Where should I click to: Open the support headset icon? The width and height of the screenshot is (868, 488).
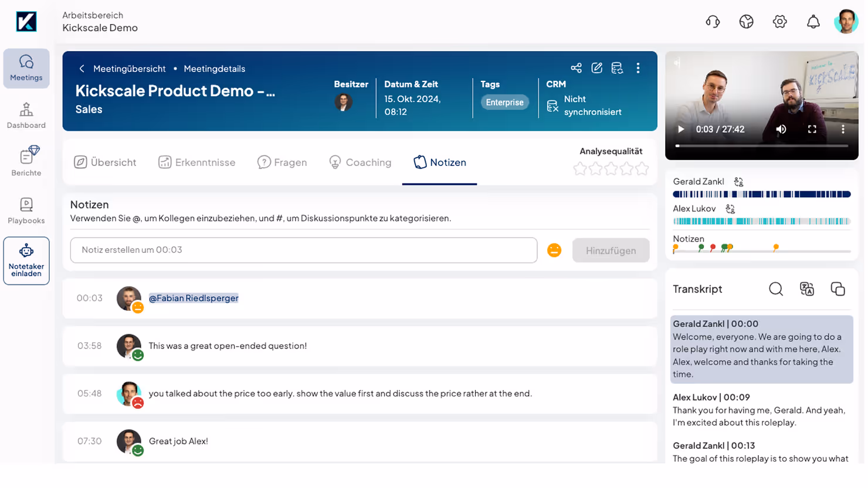(x=713, y=22)
